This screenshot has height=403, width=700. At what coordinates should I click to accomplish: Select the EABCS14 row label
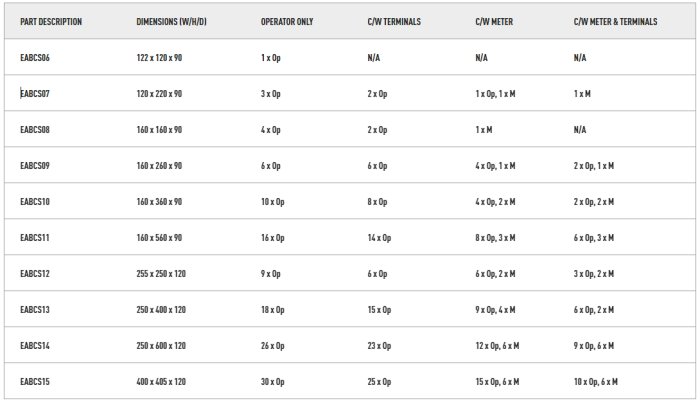coord(35,345)
